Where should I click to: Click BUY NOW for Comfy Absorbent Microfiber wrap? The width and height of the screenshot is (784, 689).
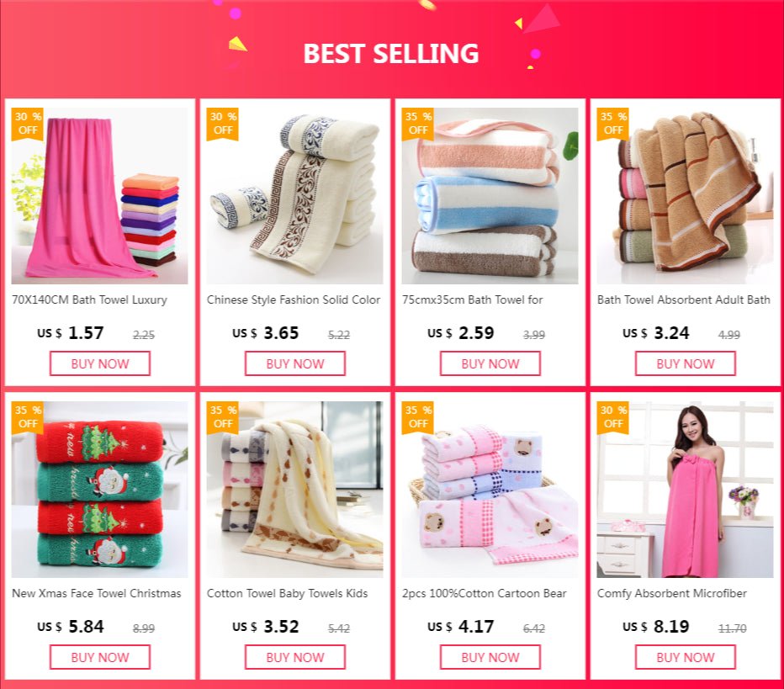coord(686,657)
